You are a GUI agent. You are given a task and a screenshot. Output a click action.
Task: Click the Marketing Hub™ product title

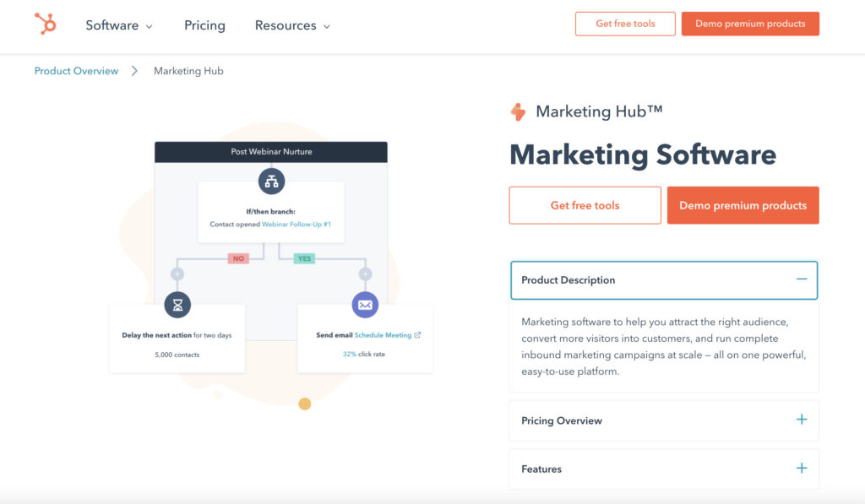point(599,111)
